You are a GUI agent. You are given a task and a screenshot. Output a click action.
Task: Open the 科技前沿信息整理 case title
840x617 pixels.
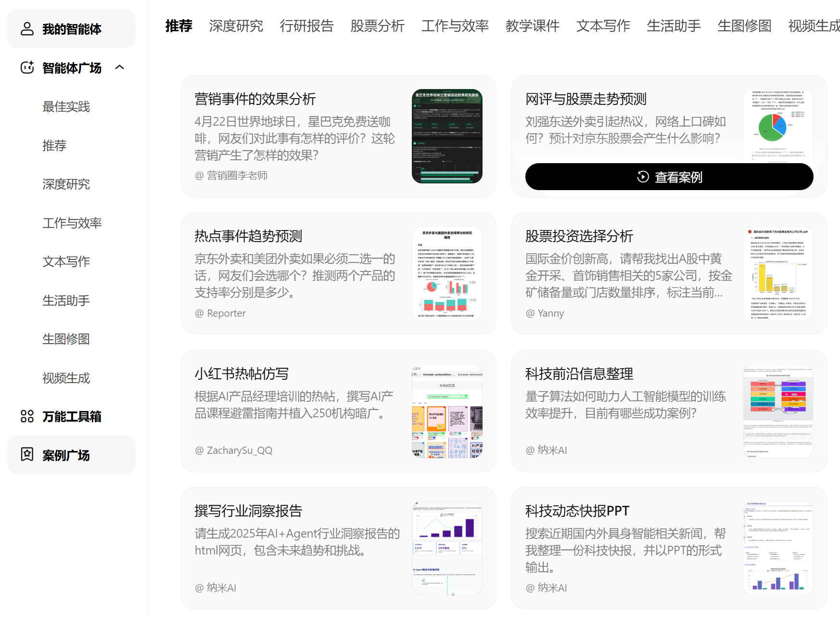coord(579,373)
